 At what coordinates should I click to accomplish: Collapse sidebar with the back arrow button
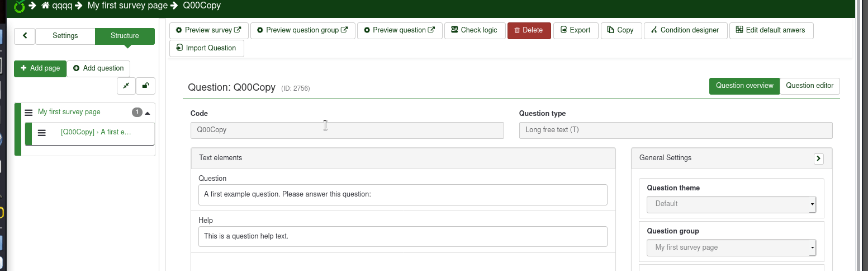25,36
